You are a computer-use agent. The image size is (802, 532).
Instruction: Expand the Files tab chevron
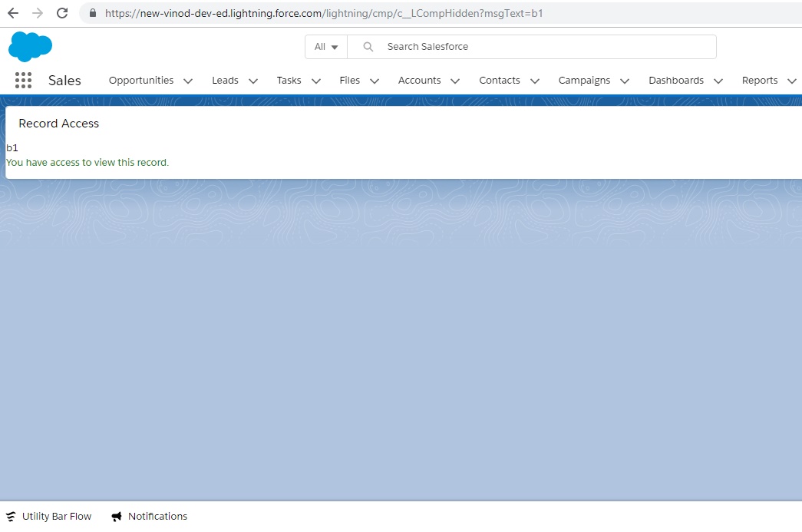tap(375, 81)
